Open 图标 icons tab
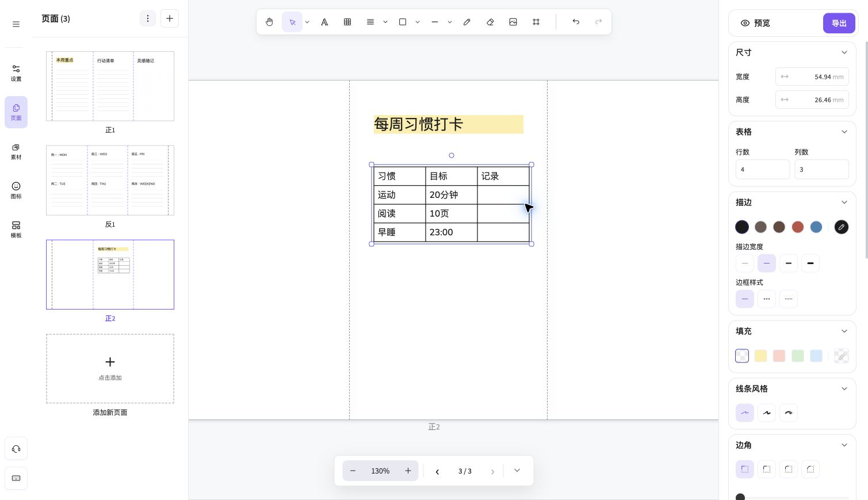Viewport: 868px width, 500px height. point(16,190)
